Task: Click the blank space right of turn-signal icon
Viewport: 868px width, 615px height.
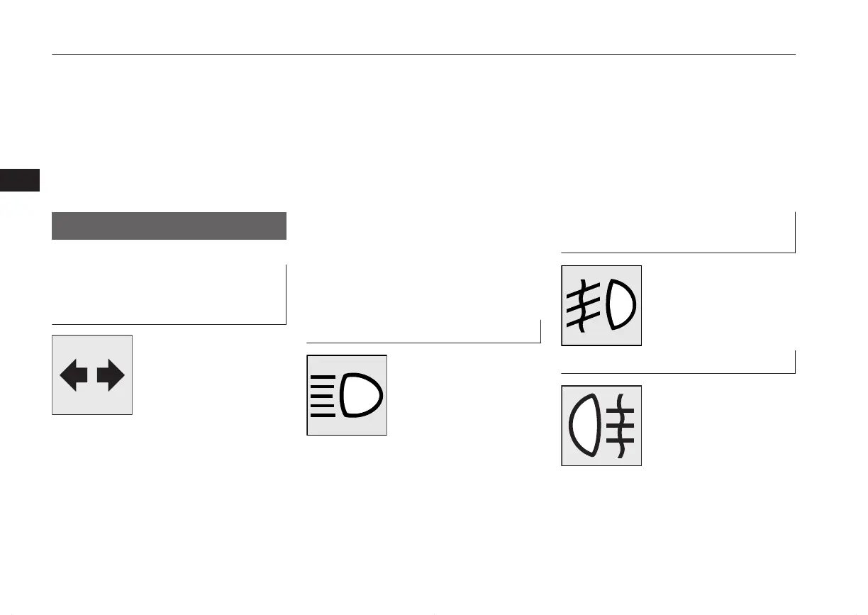Action: click(210, 375)
